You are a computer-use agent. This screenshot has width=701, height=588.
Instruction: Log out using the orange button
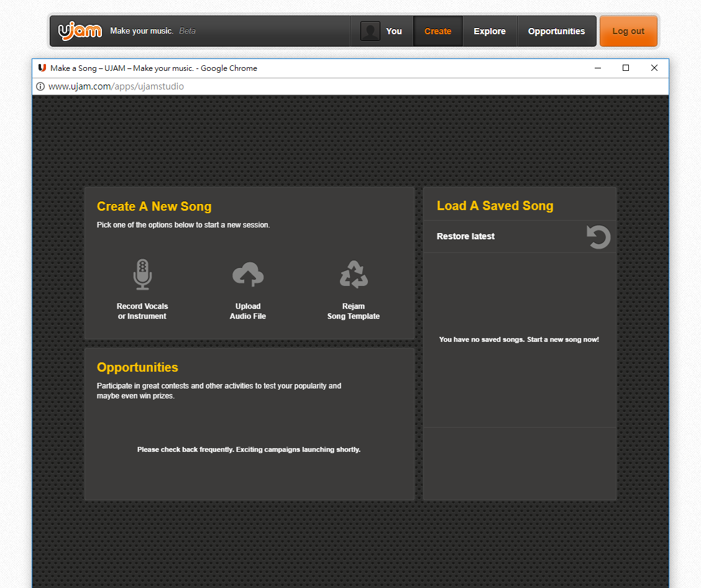pyautogui.click(x=628, y=31)
